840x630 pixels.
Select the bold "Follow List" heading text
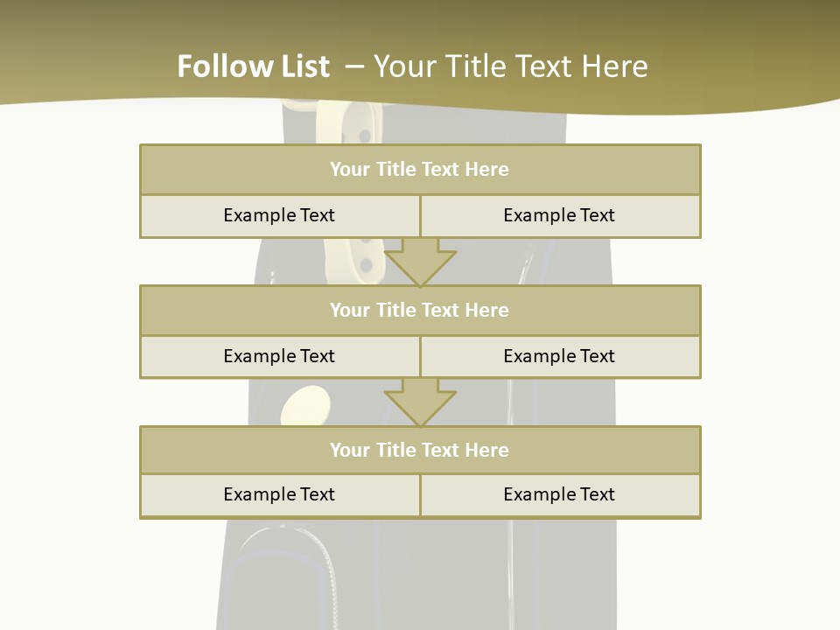pos(254,66)
